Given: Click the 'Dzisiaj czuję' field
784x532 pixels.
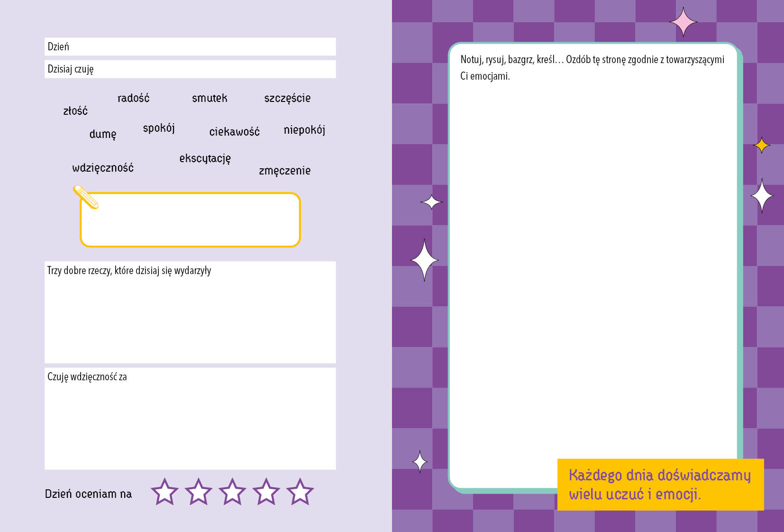Looking at the screenshot, I should 190,69.
